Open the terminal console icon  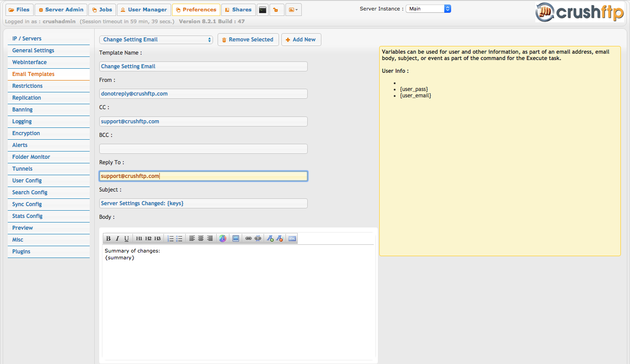click(x=263, y=10)
